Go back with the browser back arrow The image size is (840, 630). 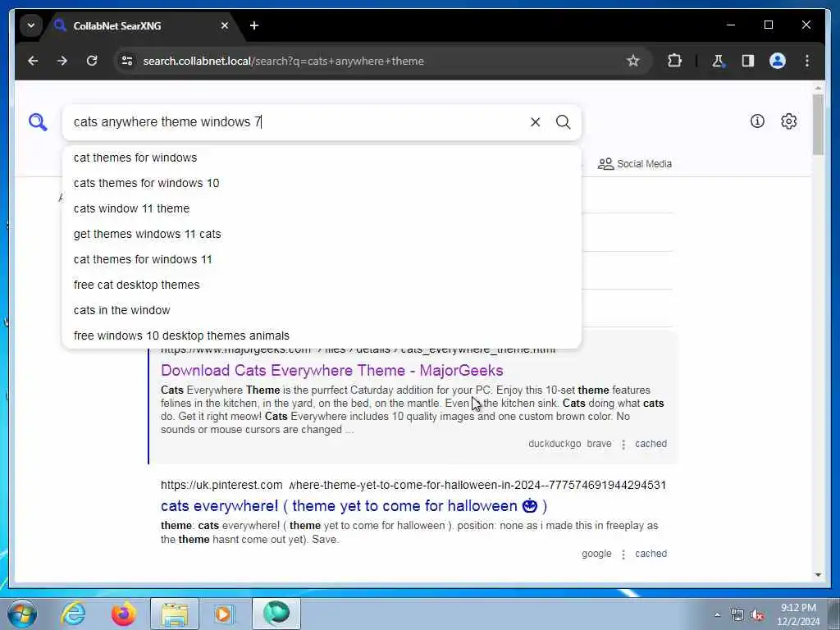(33, 61)
